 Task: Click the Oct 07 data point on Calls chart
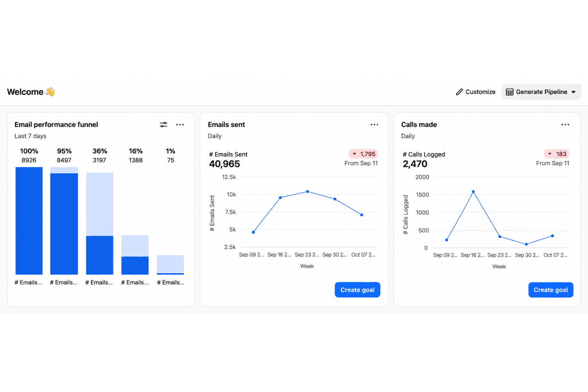coord(552,236)
